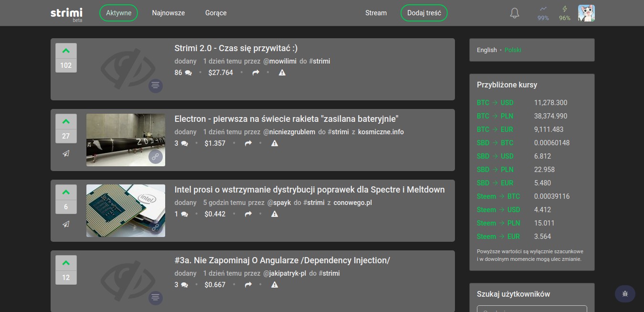
Task: Open comments on Angular post
Action: (x=181, y=285)
